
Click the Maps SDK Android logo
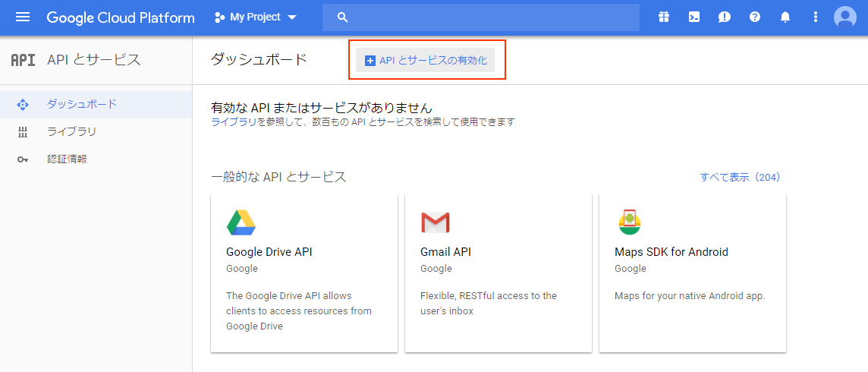point(630,222)
